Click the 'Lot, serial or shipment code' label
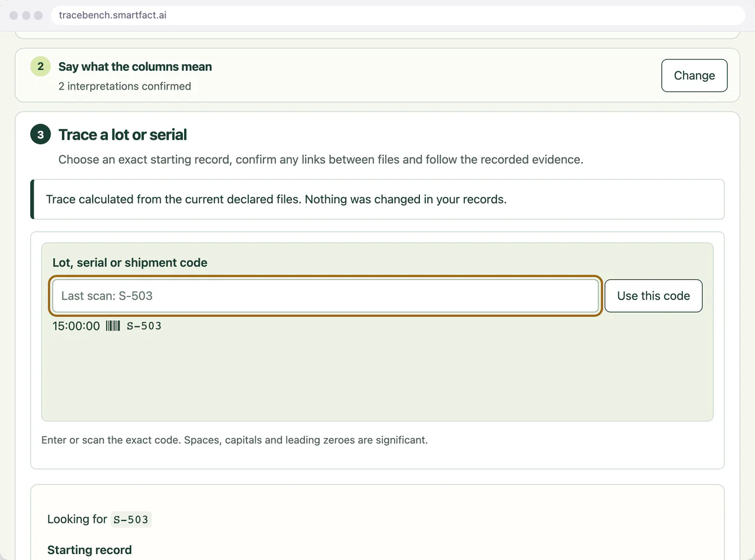This screenshot has width=755, height=560. 130,263
